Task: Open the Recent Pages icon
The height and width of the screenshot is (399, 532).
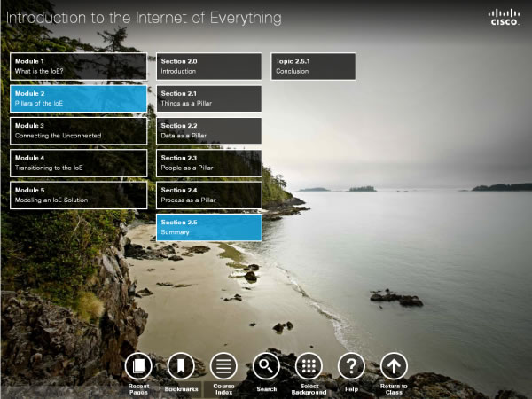Action: click(x=137, y=365)
